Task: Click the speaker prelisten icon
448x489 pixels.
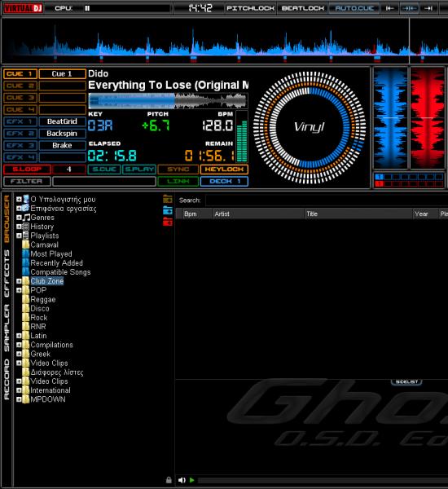Action: click(182, 480)
